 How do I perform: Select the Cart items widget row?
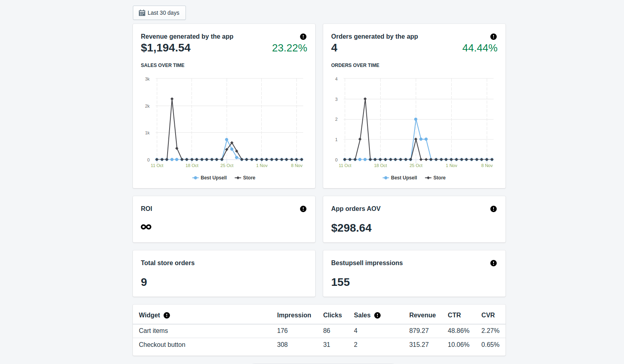(x=319, y=331)
